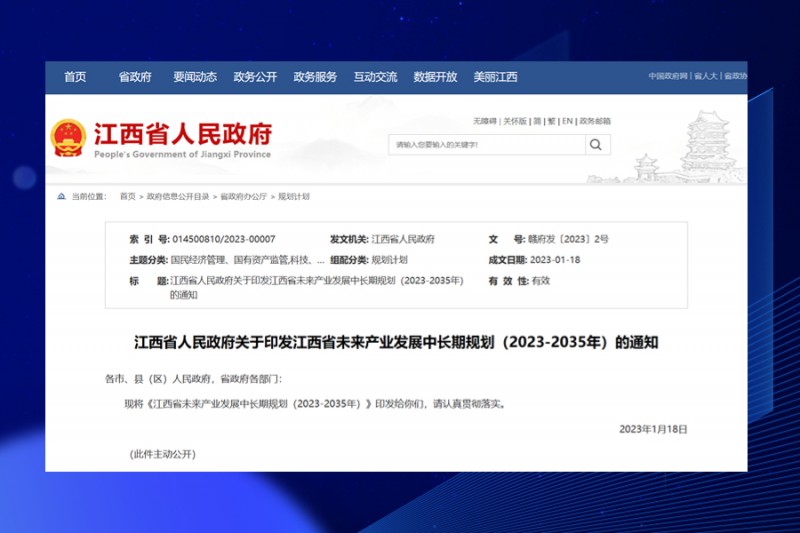Click 规划计划 breadcrumb link

click(x=294, y=197)
